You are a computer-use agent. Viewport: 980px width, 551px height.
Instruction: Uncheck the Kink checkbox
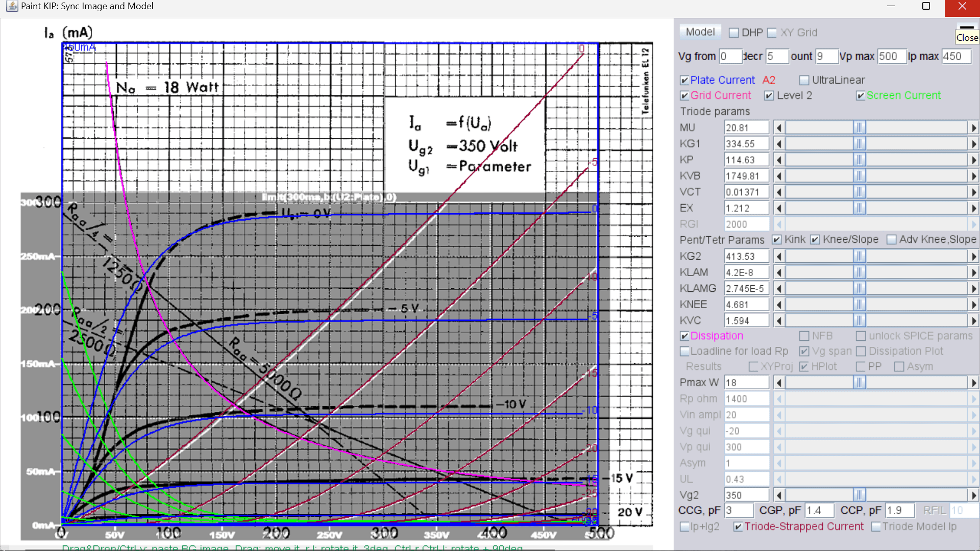coord(777,240)
